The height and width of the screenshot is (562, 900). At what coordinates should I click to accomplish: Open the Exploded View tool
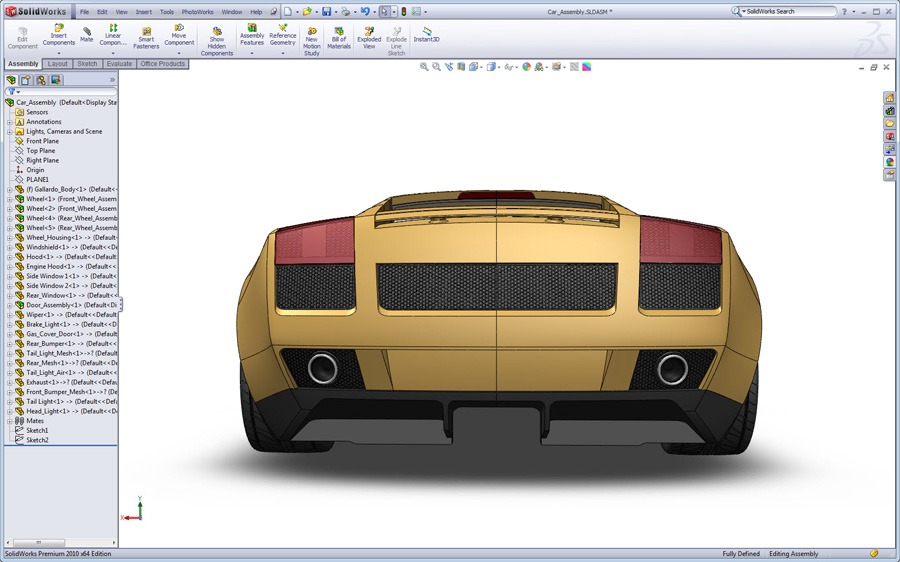[x=369, y=35]
